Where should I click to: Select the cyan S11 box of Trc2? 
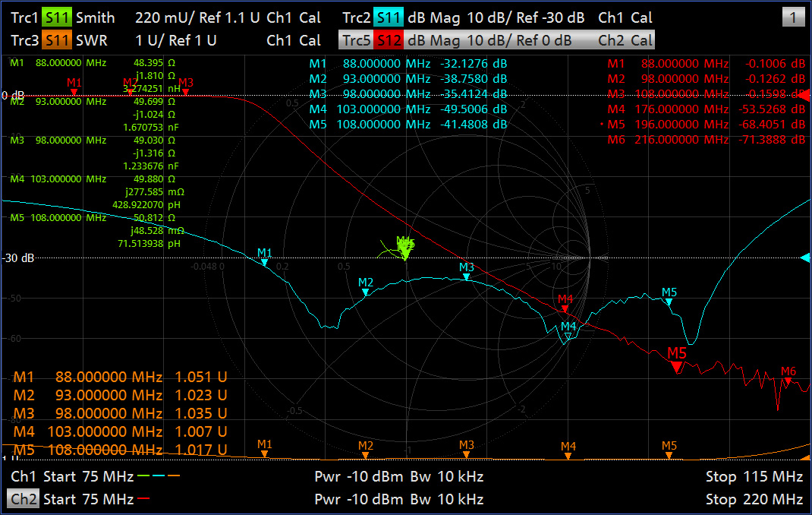tap(389, 17)
